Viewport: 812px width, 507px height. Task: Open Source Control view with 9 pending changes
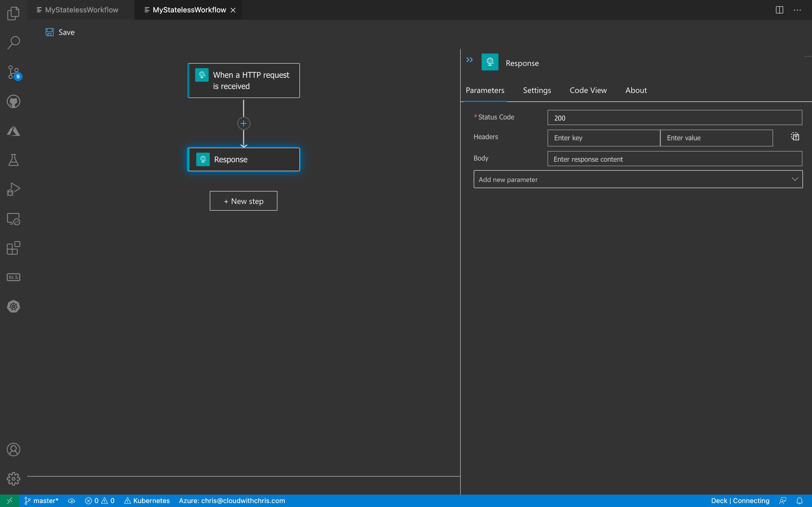14,72
